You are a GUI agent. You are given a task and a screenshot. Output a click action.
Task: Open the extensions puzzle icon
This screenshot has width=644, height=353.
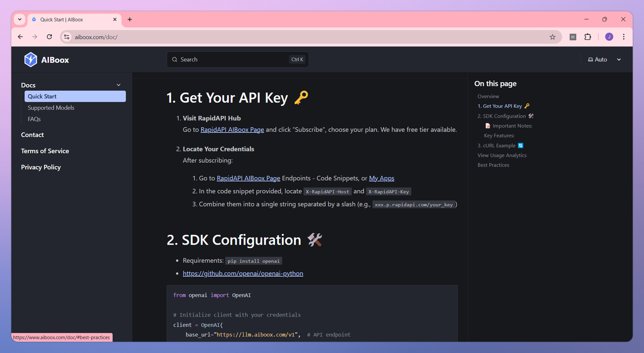click(588, 37)
